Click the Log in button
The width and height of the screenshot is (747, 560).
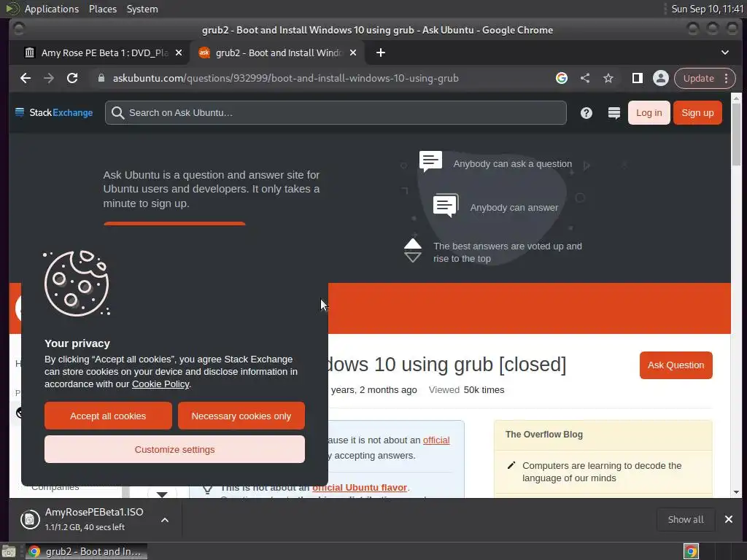(649, 113)
